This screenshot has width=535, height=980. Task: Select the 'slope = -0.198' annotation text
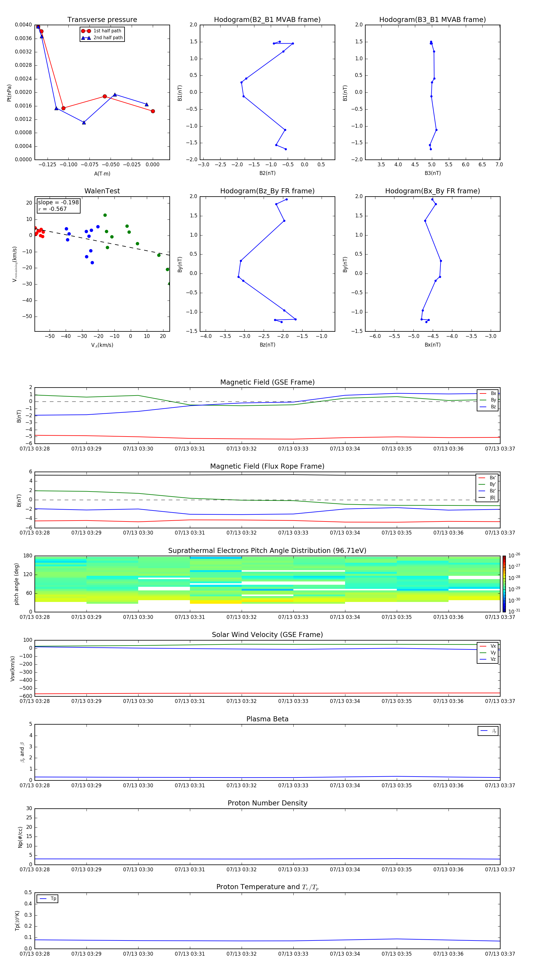coord(58,203)
